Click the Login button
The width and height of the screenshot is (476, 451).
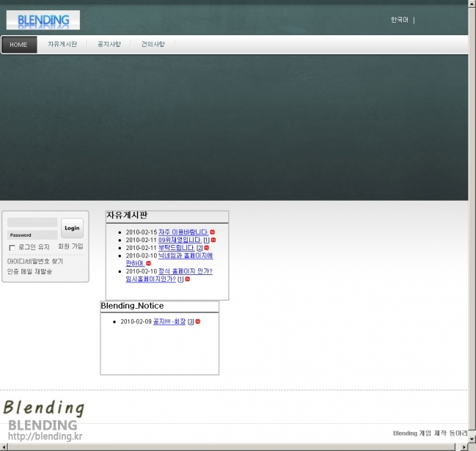click(72, 228)
